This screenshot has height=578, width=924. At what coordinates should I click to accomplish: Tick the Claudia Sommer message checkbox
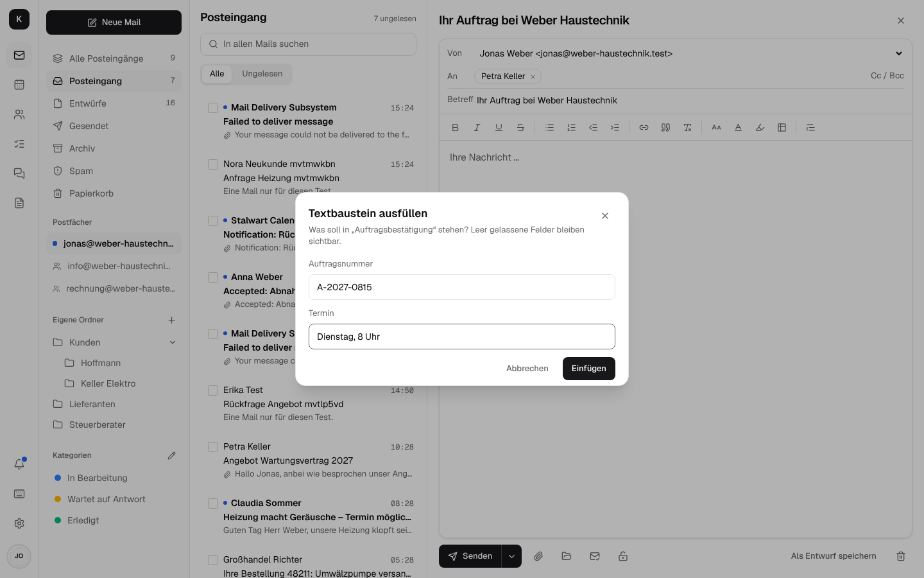point(213,504)
